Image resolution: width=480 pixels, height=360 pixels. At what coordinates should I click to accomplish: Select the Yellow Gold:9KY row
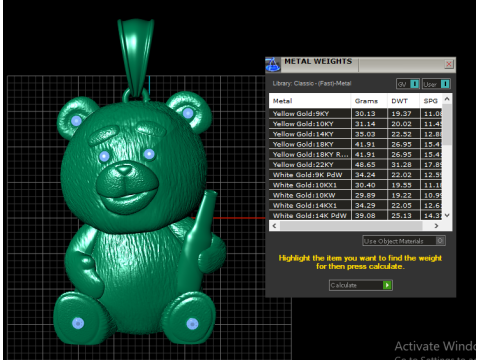tap(355, 114)
